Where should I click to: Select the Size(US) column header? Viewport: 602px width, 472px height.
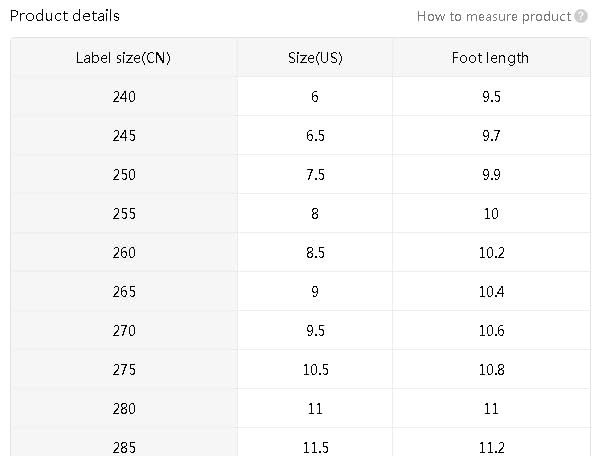tap(315, 57)
